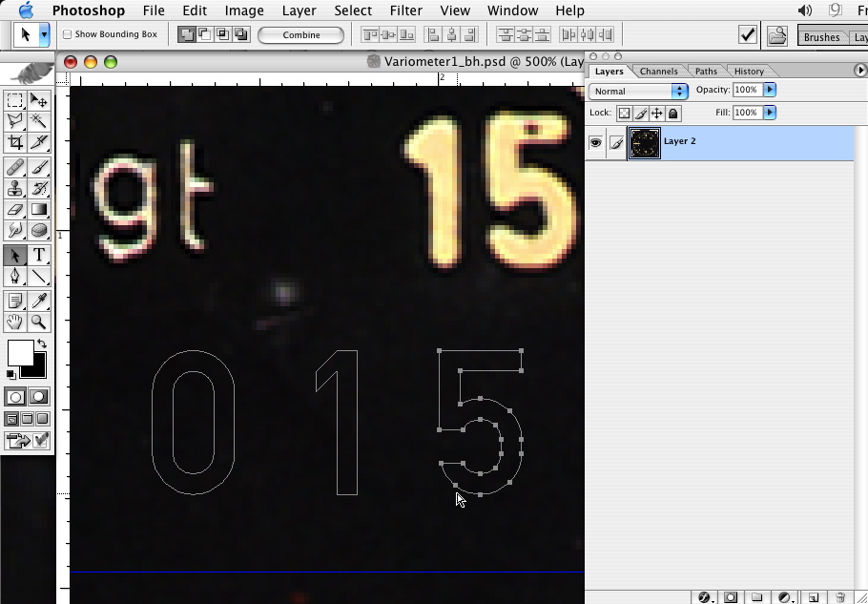Expand the Opacity slider arrow
This screenshot has height=604, width=868.
click(770, 90)
